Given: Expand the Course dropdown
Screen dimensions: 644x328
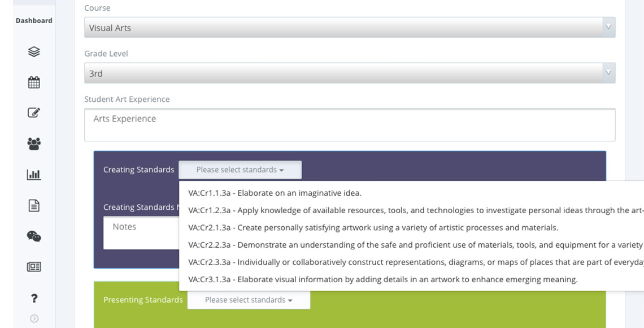Looking at the screenshot, I should [350, 27].
